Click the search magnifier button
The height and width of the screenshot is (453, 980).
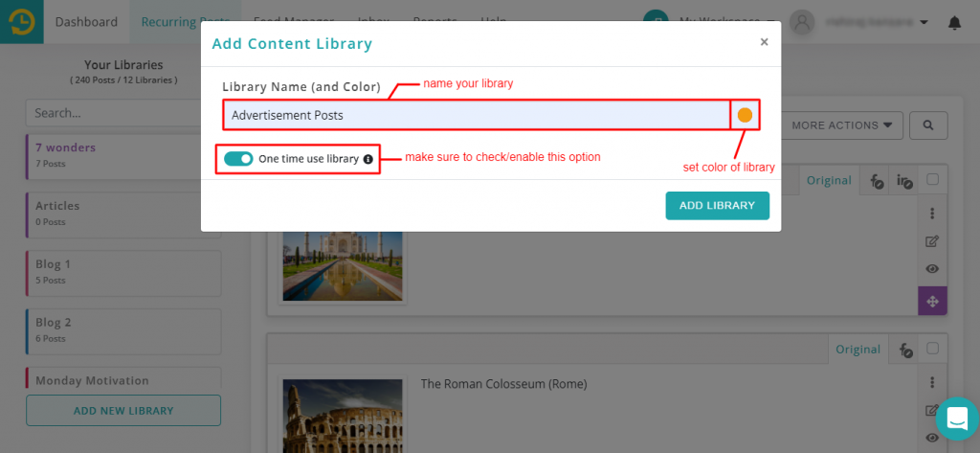927,125
